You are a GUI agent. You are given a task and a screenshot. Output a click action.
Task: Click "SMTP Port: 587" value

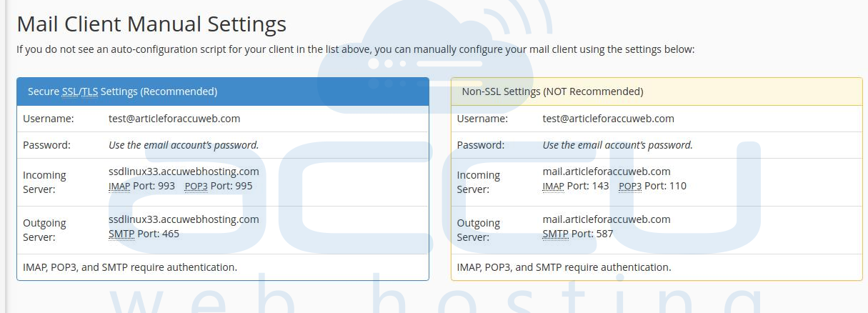point(578,234)
